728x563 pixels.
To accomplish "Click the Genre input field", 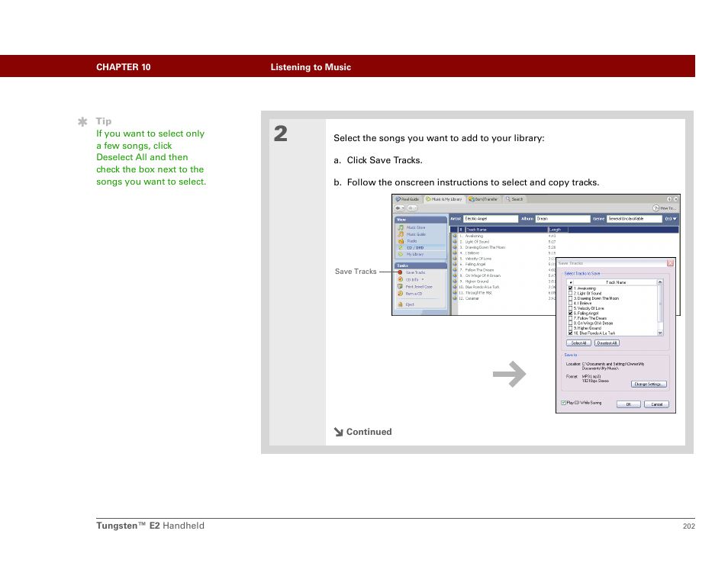I will [x=635, y=219].
